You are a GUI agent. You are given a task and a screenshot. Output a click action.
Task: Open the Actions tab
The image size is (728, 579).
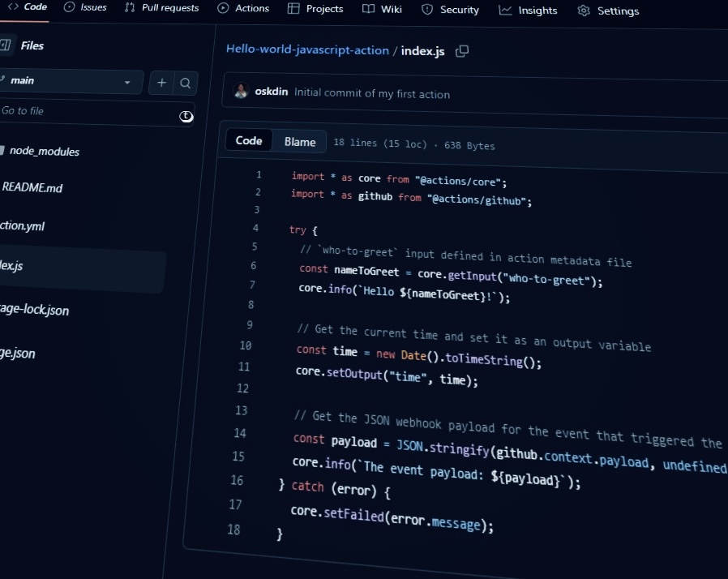tap(243, 8)
